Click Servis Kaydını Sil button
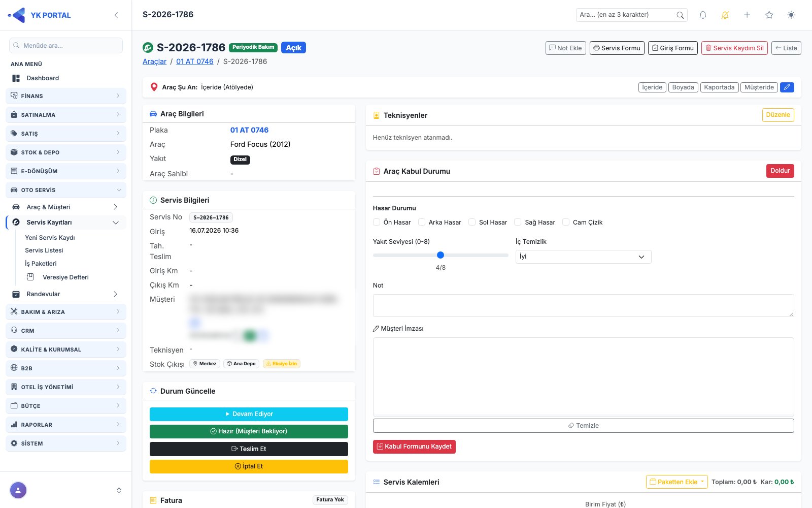The width and height of the screenshot is (812, 508). point(734,48)
